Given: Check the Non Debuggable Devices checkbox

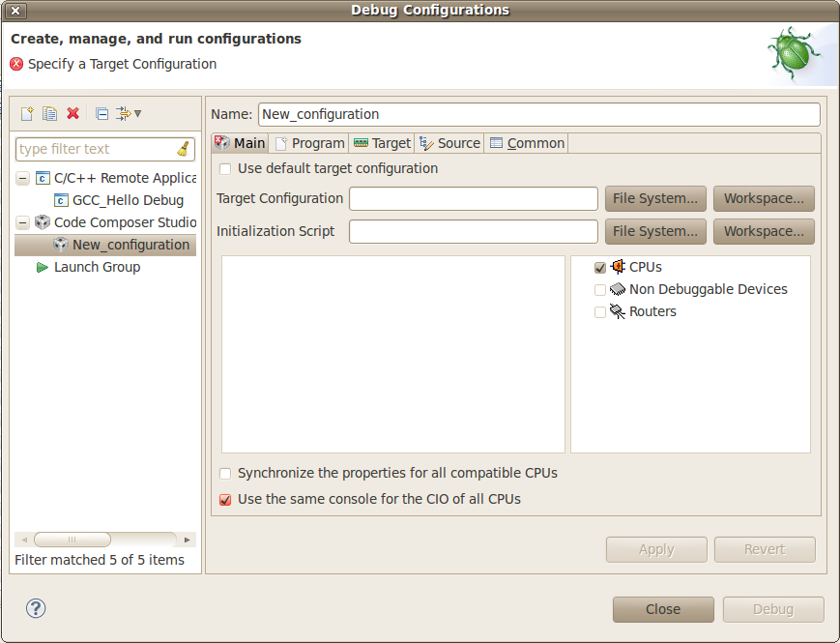Looking at the screenshot, I should coord(600,290).
